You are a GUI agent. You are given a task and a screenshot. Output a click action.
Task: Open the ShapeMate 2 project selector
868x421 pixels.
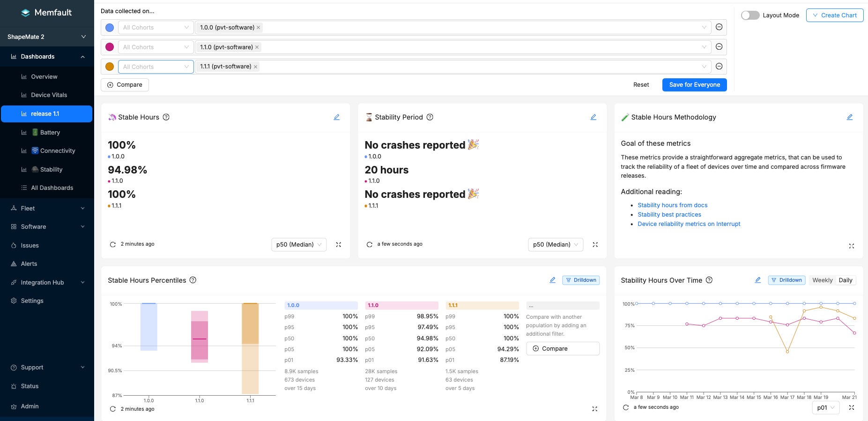[47, 37]
